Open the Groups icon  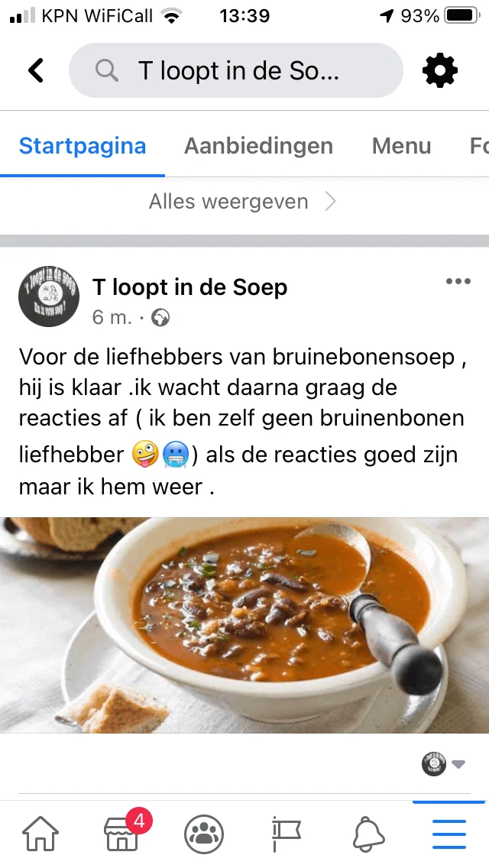click(x=204, y=834)
